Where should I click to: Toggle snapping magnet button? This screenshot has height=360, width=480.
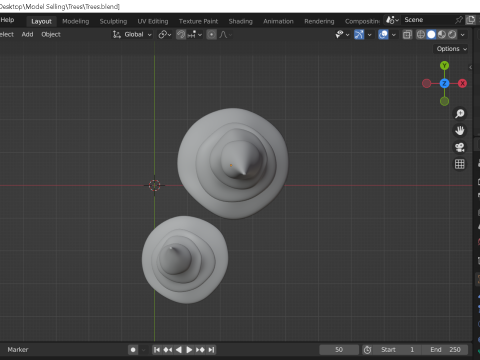(181, 34)
